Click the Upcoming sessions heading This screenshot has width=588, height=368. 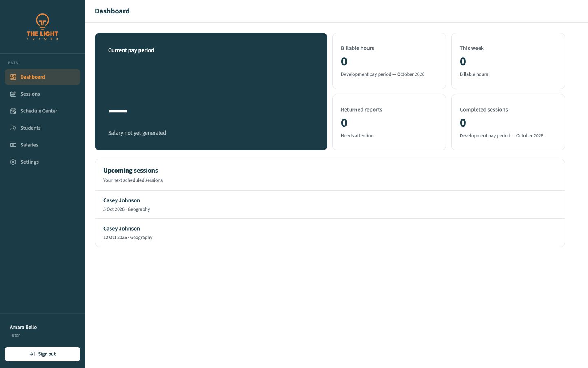pyautogui.click(x=131, y=171)
